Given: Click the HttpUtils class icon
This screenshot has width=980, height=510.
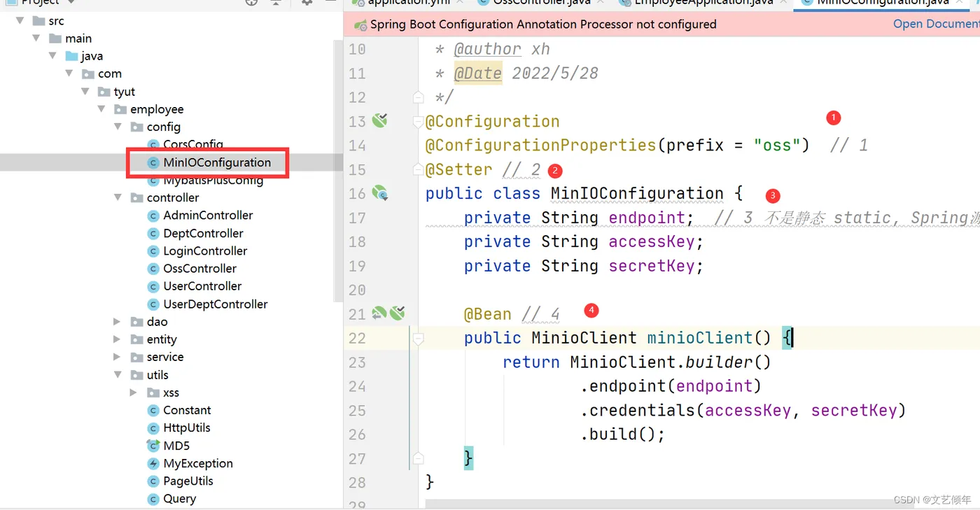Looking at the screenshot, I should pyautogui.click(x=153, y=428).
